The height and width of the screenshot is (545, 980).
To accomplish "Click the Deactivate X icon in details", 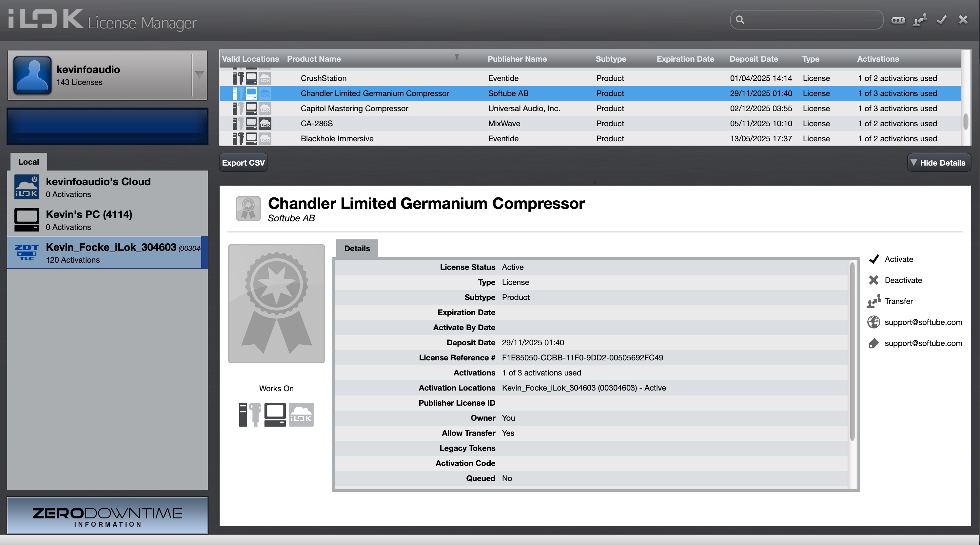I will 874,280.
